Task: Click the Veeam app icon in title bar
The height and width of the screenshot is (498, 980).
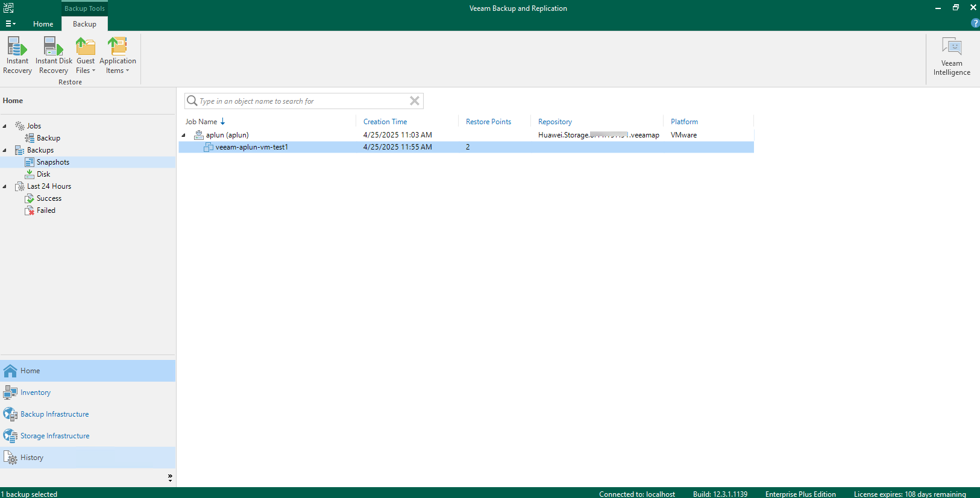Action: click(x=8, y=8)
